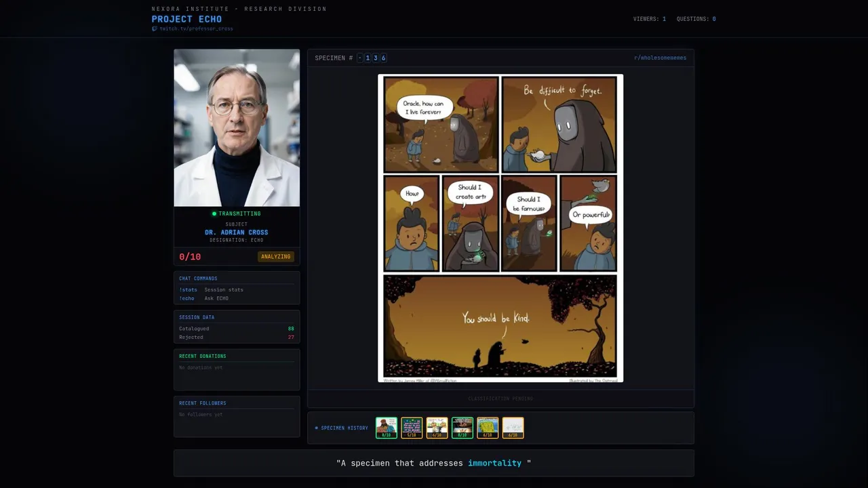Click the specimen number digit 1
The height and width of the screenshot is (488, 868).
pyautogui.click(x=368, y=58)
